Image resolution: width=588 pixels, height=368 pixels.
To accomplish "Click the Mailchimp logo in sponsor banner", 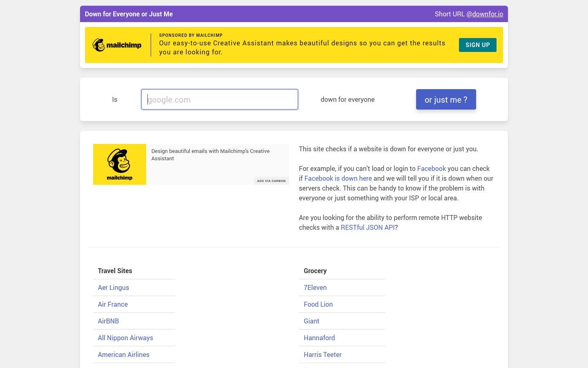I will [117, 45].
